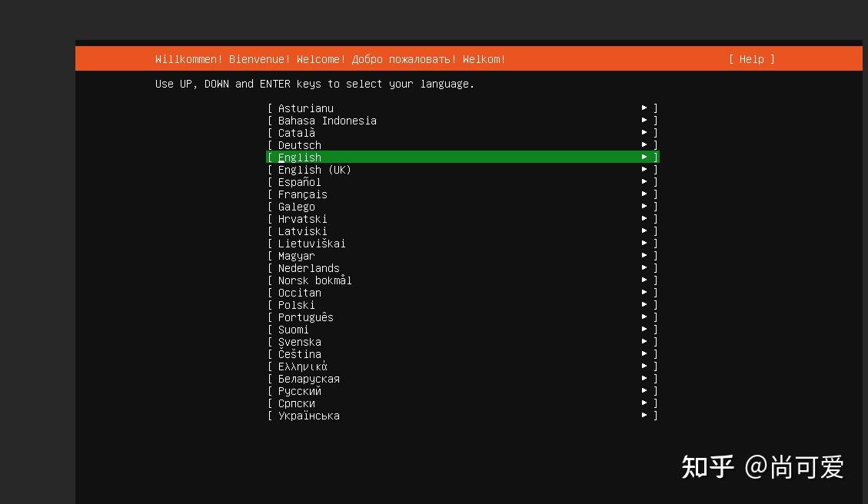Viewport: 868px width, 504px height.
Task: Select Беларуская language
Action: [x=463, y=379]
